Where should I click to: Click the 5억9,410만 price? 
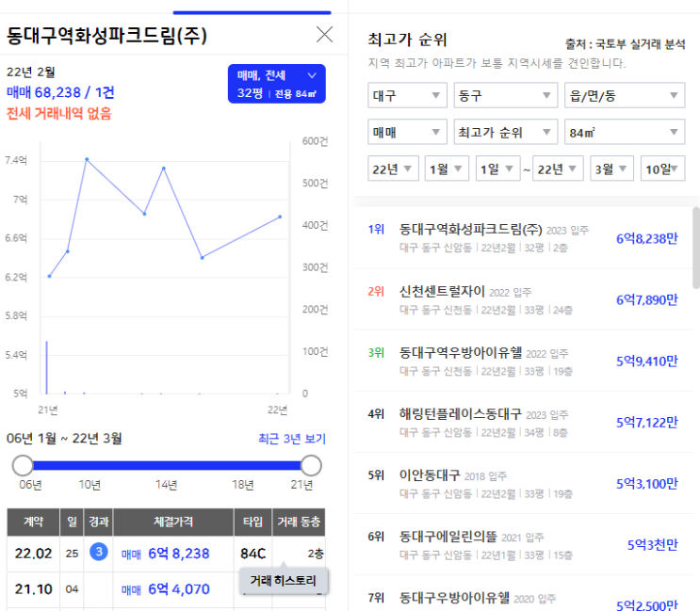tap(647, 361)
